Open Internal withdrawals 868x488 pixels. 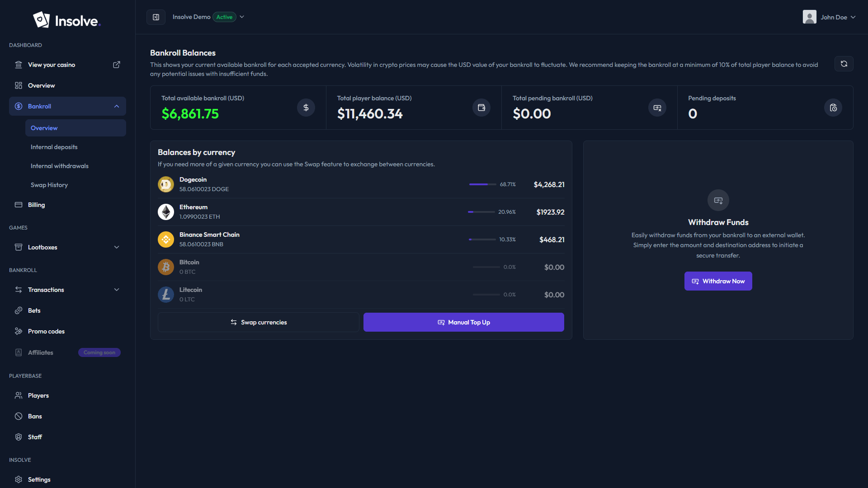[x=75, y=166]
